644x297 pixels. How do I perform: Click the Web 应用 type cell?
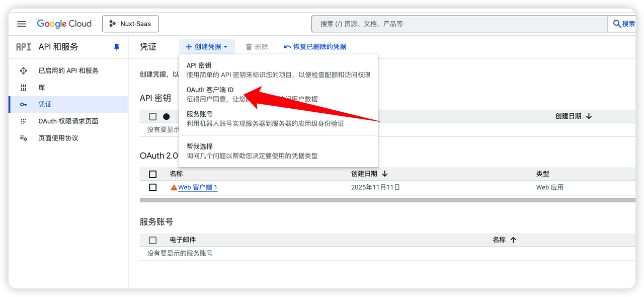click(550, 187)
